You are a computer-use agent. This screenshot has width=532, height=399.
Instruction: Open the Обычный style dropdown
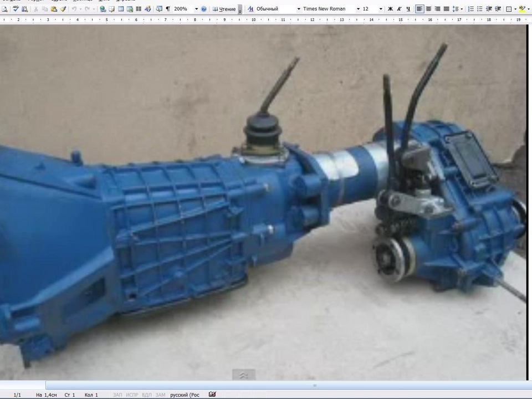click(299, 9)
